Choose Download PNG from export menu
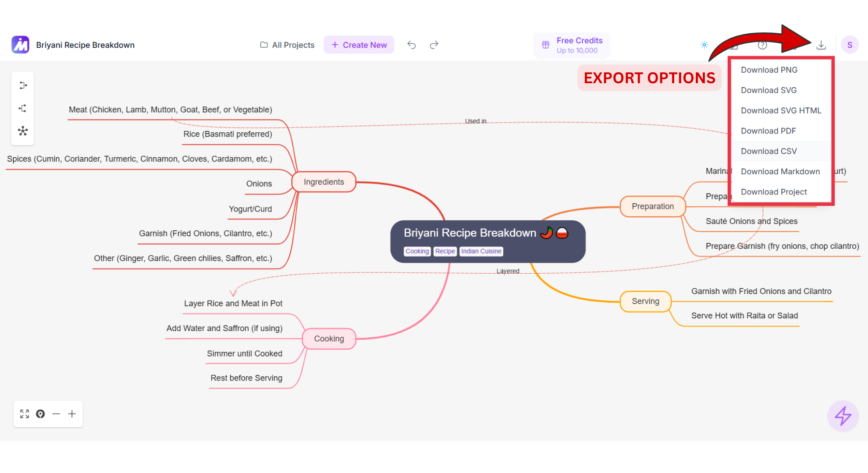The image size is (868, 473). point(769,70)
